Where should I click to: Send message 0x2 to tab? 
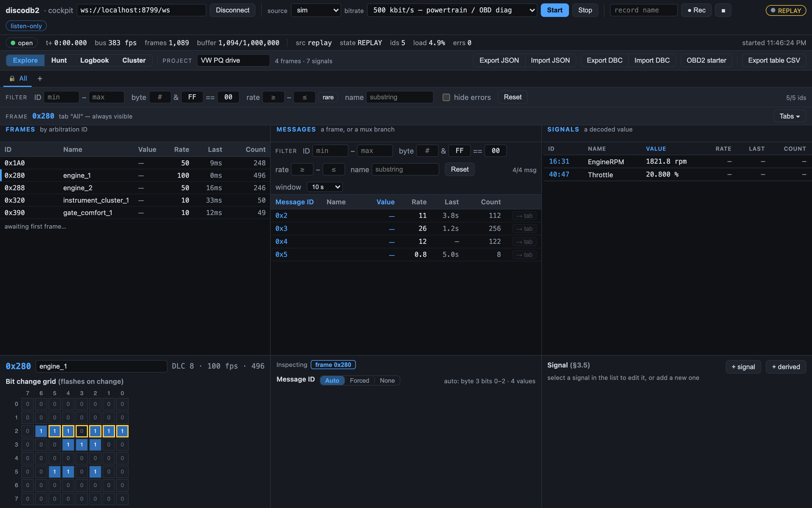[x=524, y=216]
